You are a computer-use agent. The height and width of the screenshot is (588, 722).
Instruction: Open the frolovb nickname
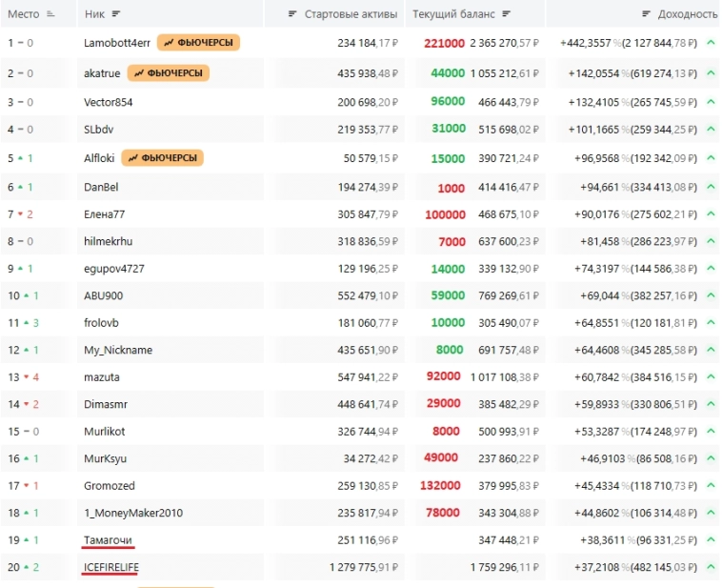(101, 322)
